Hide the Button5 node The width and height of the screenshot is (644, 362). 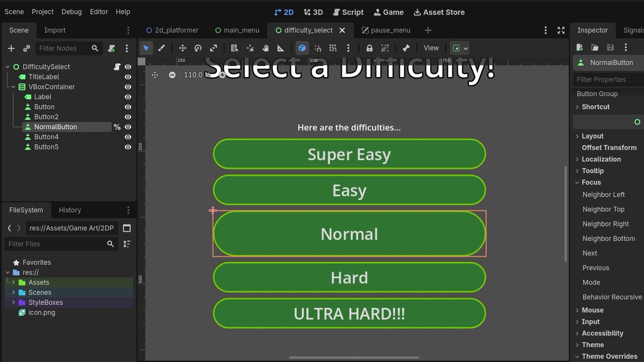(x=128, y=147)
